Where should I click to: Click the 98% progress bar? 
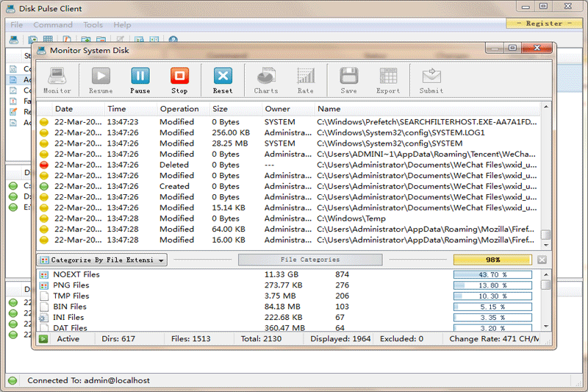click(x=492, y=260)
